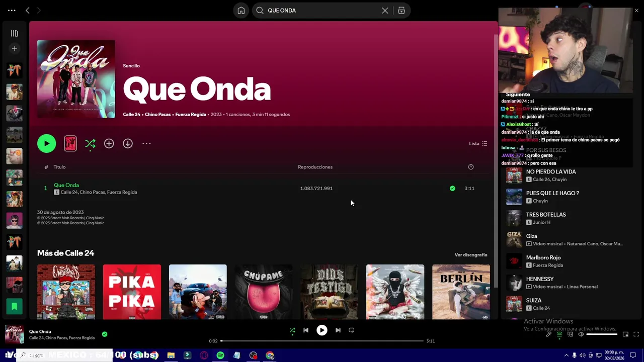The image size is (644, 362).
Task: Toggle smart shuffle beside the album preview
Action: click(x=90, y=144)
